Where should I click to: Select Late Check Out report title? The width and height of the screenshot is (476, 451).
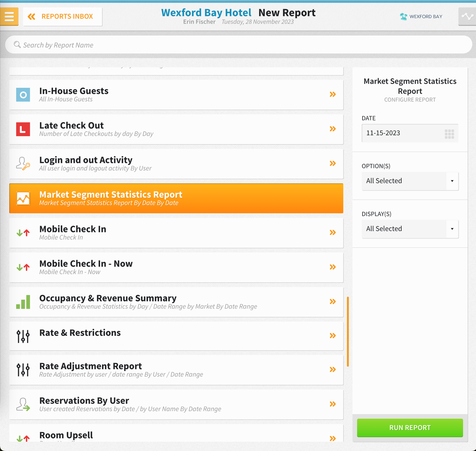pyautogui.click(x=71, y=125)
